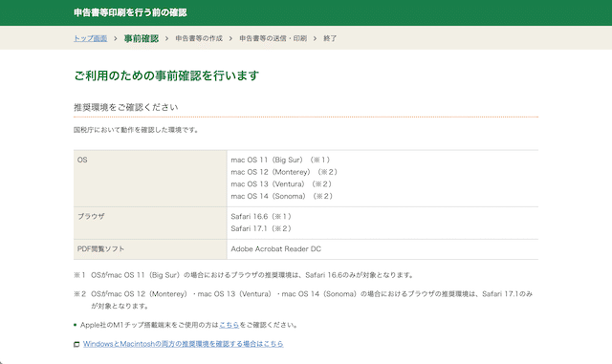Screen dimensions: 612x364
Task: Click the PDF閲覧ソフト row header cell
Action: [x=150, y=249]
